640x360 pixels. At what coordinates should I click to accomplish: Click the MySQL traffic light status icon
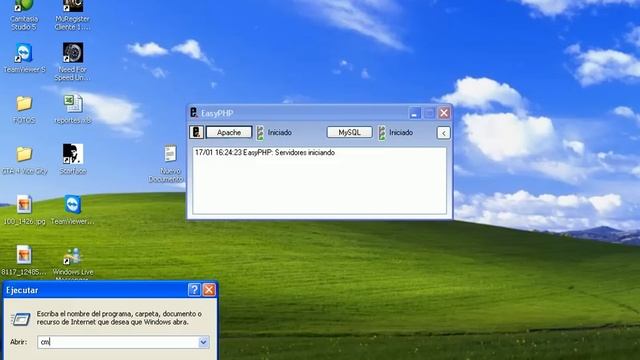(x=382, y=133)
